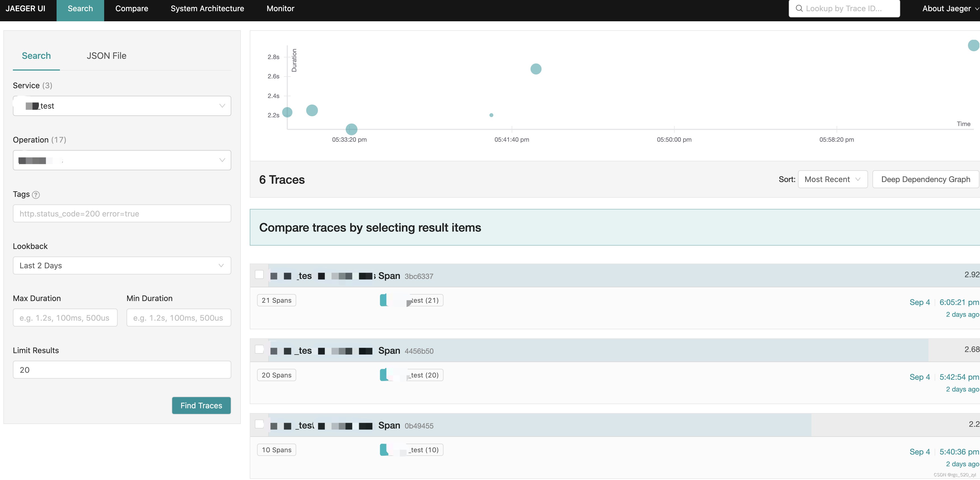Open the Sort Most Recent dropdown
The height and width of the screenshot is (480, 980).
pos(832,179)
